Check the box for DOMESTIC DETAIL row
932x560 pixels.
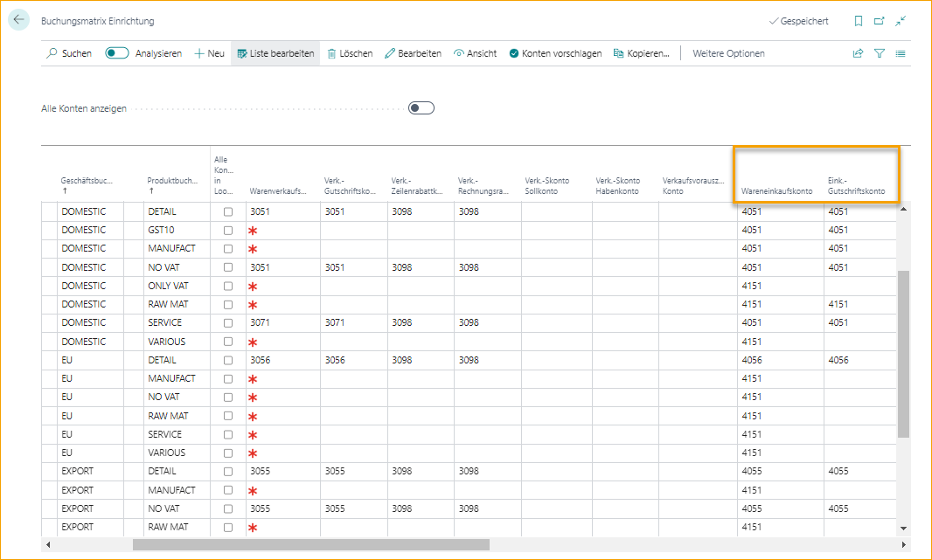[228, 211]
